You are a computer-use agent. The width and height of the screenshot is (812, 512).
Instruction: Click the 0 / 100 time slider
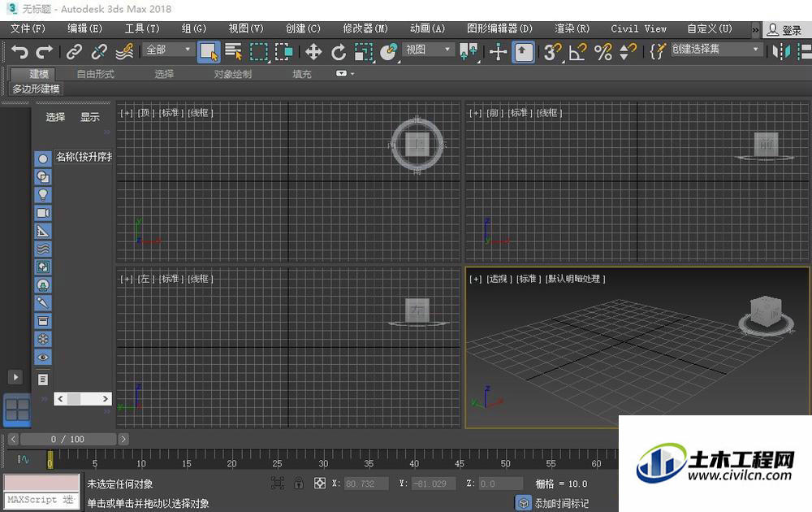pos(67,440)
